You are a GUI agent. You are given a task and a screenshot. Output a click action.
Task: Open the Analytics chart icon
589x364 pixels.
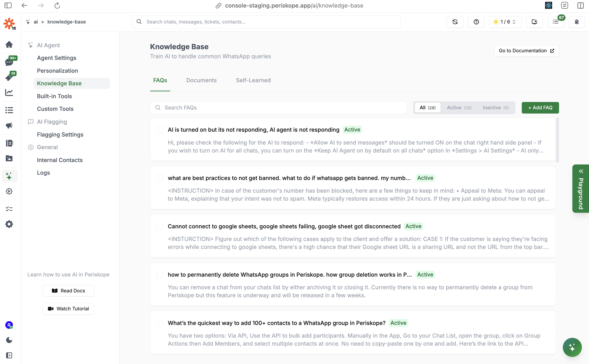(9, 92)
